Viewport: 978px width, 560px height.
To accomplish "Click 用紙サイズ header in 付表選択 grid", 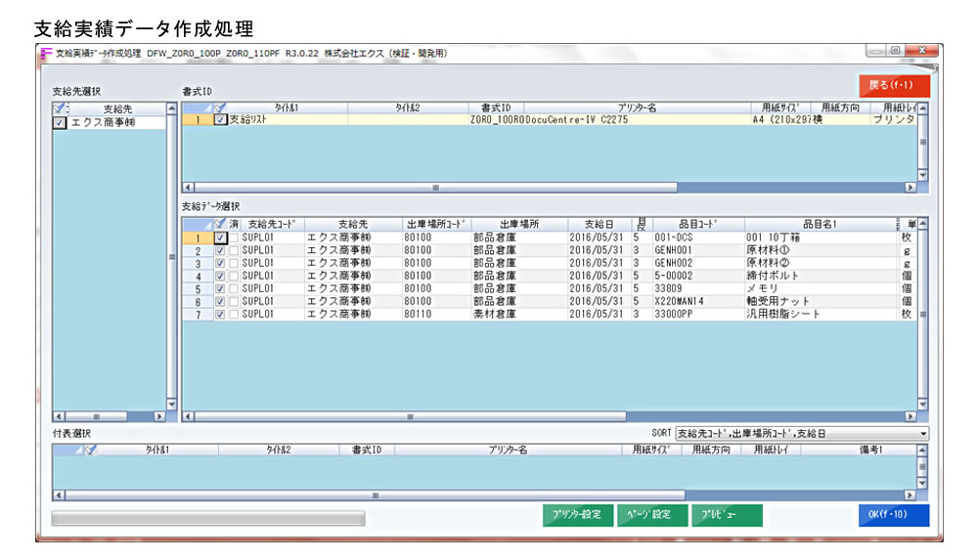I will click(x=651, y=450).
